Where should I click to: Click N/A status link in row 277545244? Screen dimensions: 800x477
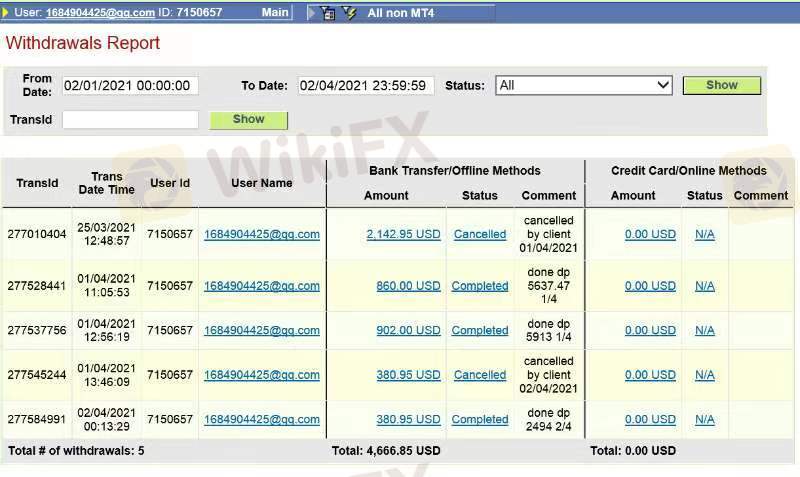[705, 374]
